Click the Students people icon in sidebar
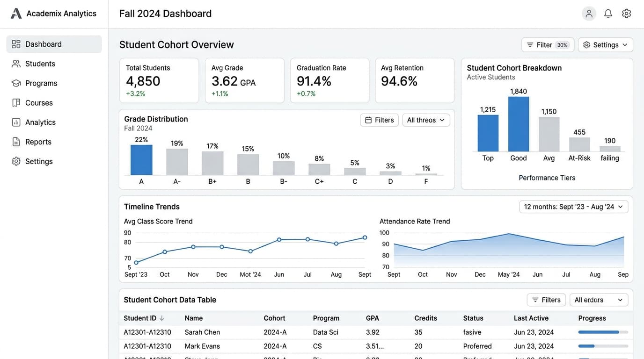 [x=16, y=64]
